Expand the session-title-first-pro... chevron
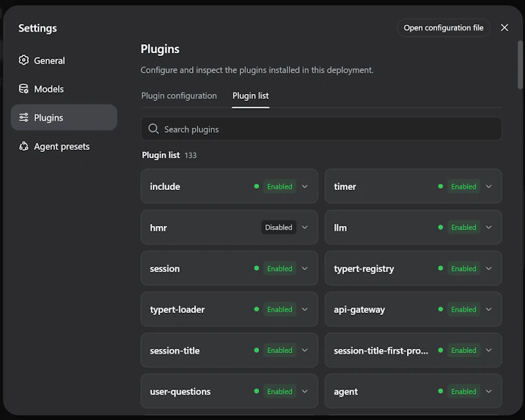The width and height of the screenshot is (525, 420). pyautogui.click(x=489, y=350)
